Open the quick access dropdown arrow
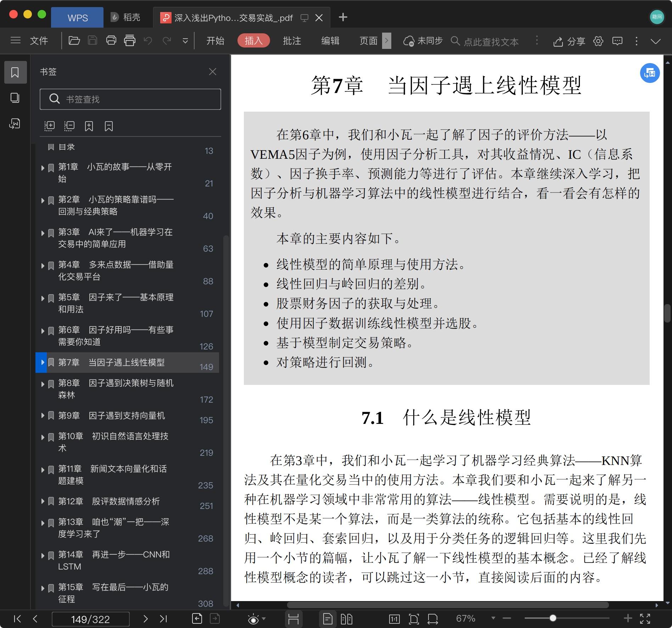Viewport: 672px width, 628px height. [185, 41]
